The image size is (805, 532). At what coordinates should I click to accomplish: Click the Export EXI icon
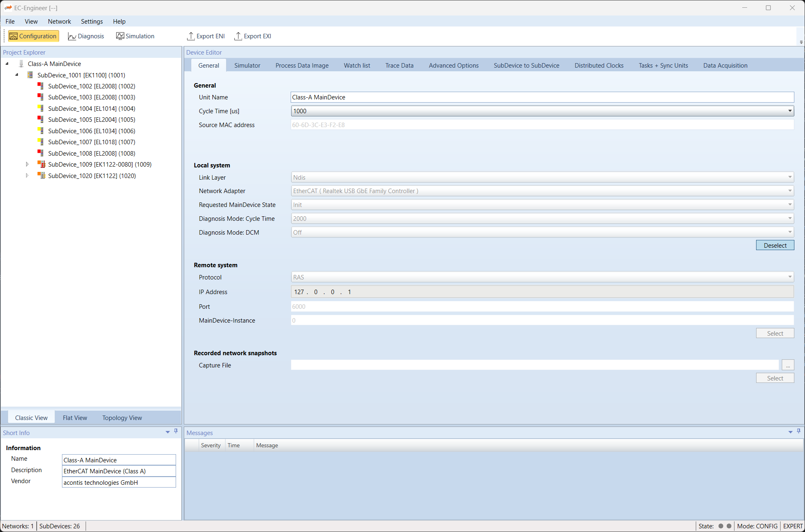[x=238, y=36]
